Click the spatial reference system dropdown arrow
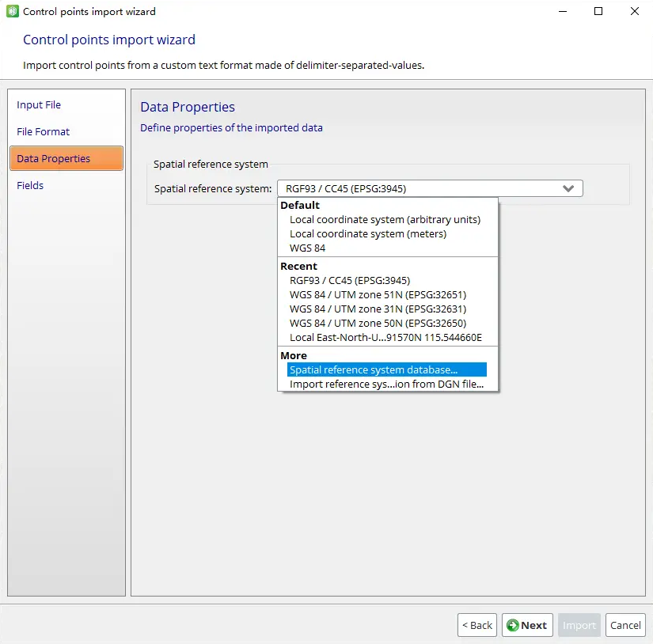This screenshot has width=653, height=644. point(568,188)
